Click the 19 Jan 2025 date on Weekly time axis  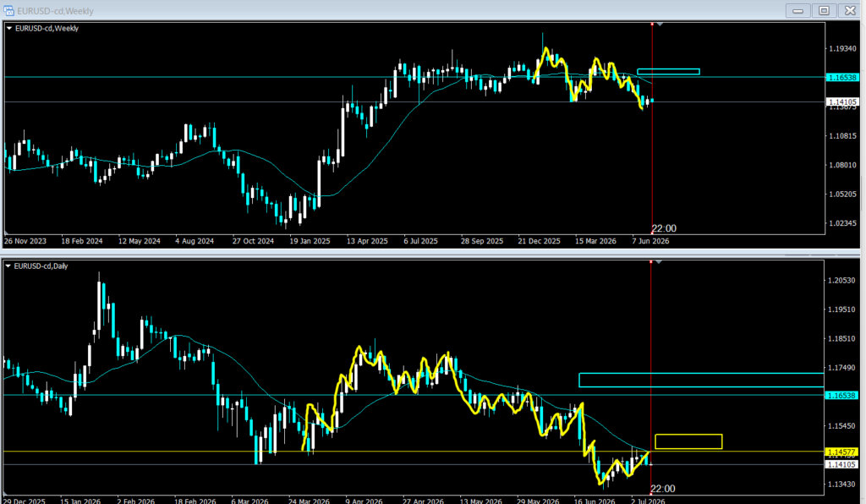click(x=310, y=241)
